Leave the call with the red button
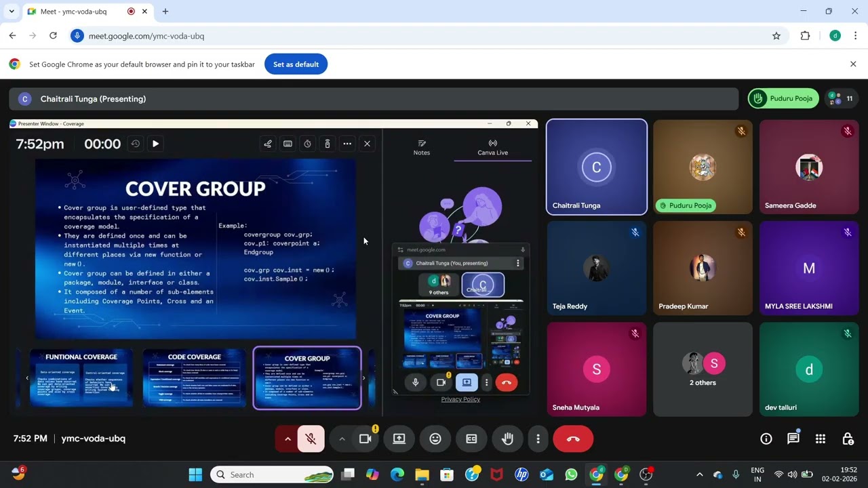868x488 pixels. coord(573,439)
